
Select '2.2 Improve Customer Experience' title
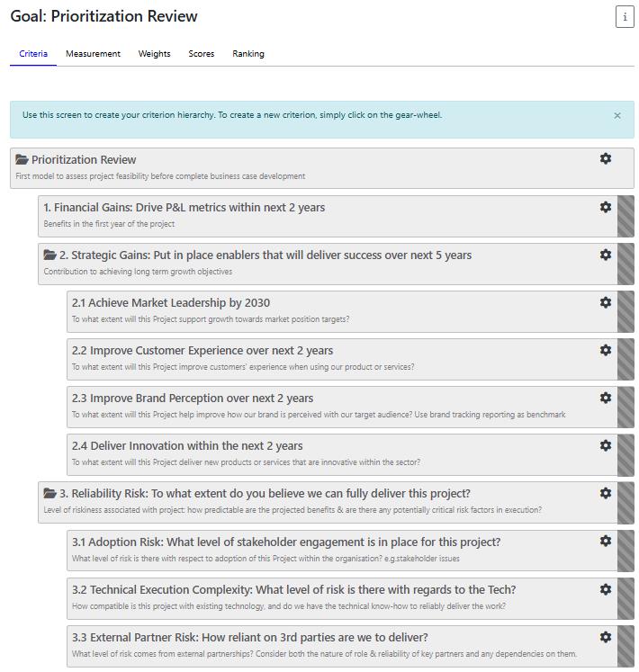(x=202, y=351)
